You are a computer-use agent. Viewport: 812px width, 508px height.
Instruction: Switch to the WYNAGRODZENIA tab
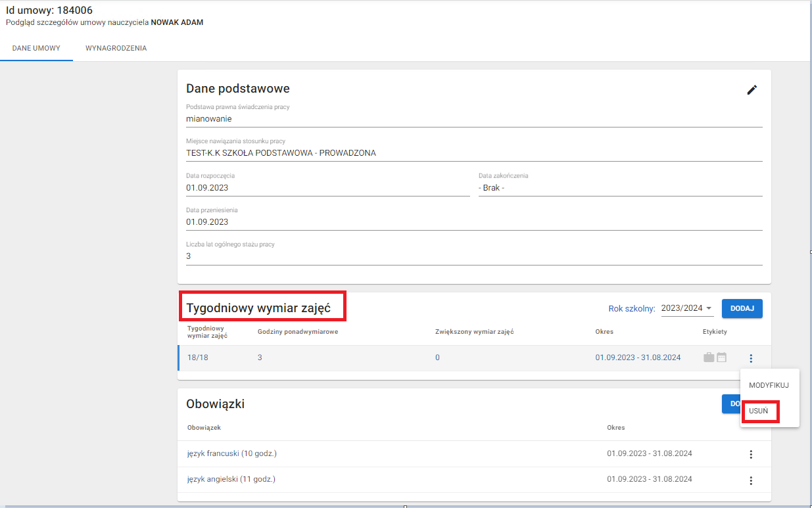116,49
